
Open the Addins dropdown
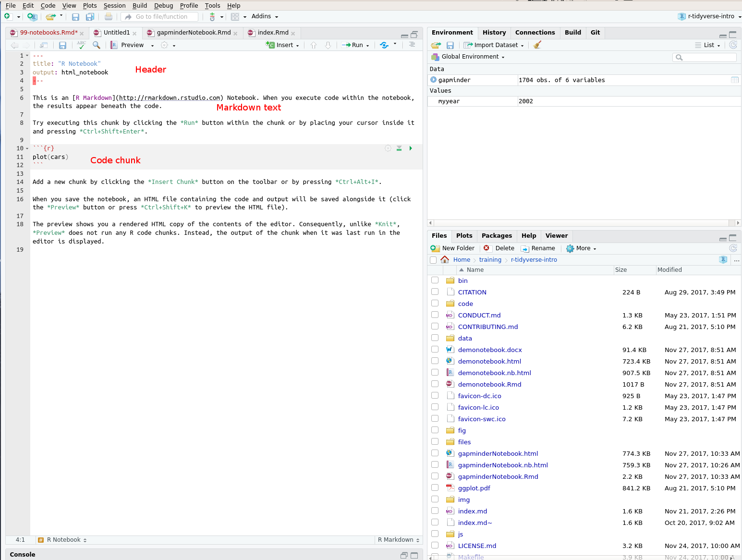[265, 16]
